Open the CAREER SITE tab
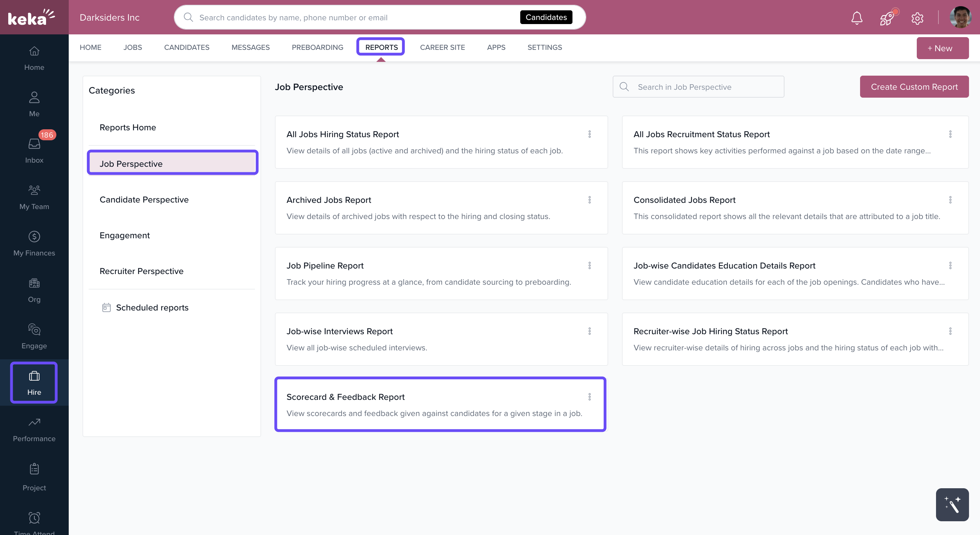Screen dimensions: 980x535 tap(442, 47)
